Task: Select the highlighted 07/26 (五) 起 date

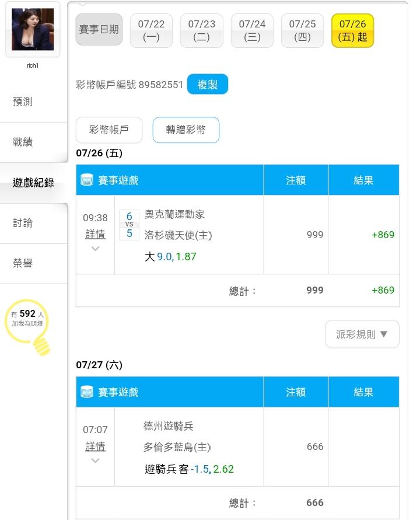Action: click(x=353, y=30)
